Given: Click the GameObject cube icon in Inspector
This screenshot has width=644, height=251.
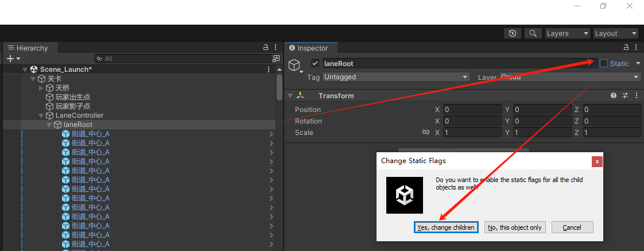Looking at the screenshot, I should [294, 64].
